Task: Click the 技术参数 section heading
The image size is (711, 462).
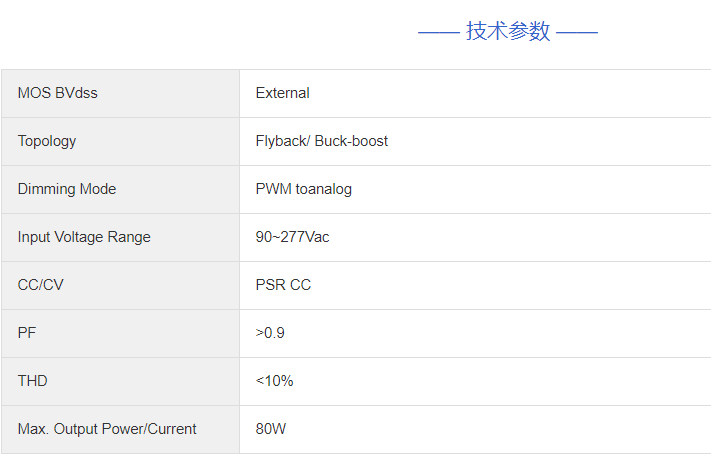Action: coord(508,31)
